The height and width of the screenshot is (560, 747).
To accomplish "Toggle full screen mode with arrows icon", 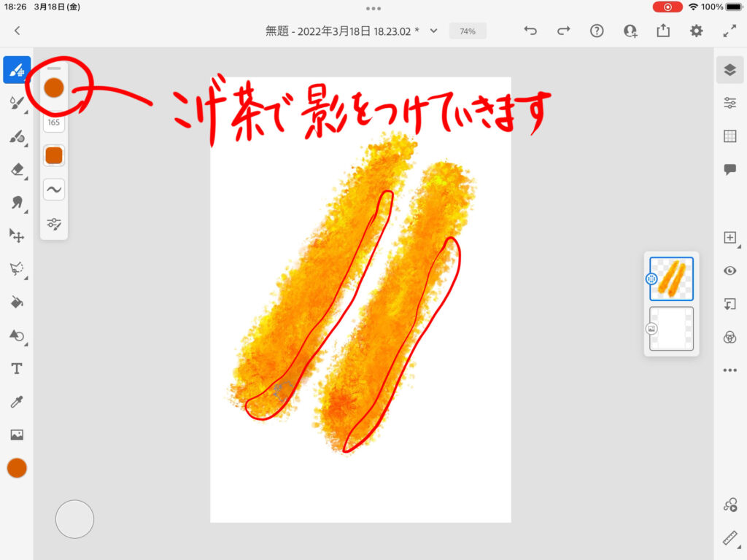I will [729, 31].
